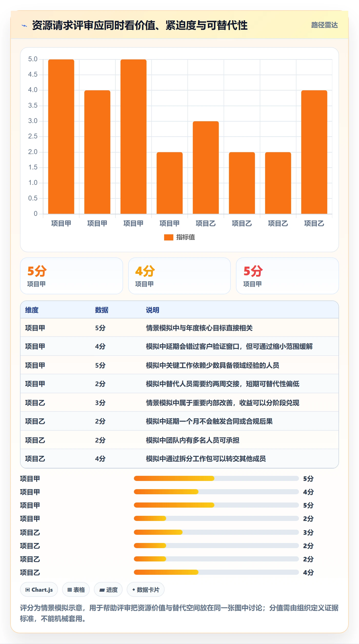This screenshot has height=644, width=359.
Task: Click the 路径雷达 label in the header
Action: pos(324,25)
